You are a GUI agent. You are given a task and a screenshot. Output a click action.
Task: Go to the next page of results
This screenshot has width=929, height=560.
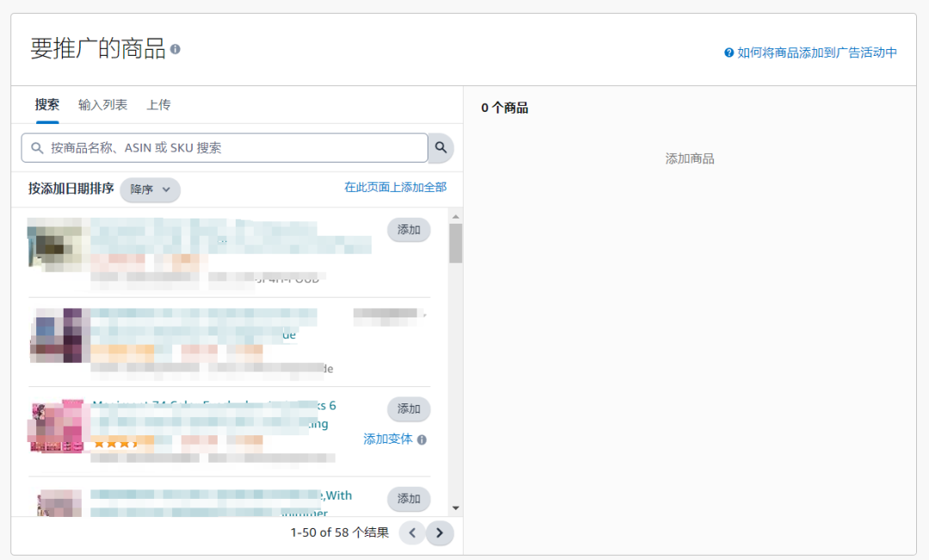tap(440, 533)
